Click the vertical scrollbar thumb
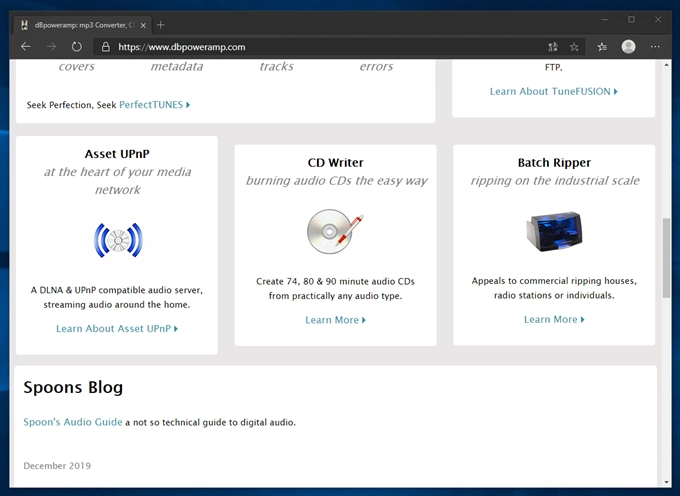680x496 pixels. [667, 258]
